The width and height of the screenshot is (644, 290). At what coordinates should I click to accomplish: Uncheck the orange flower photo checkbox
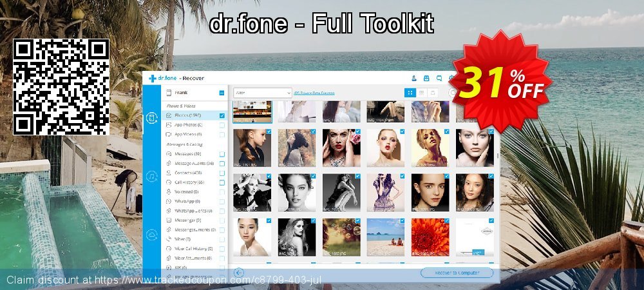(446, 220)
